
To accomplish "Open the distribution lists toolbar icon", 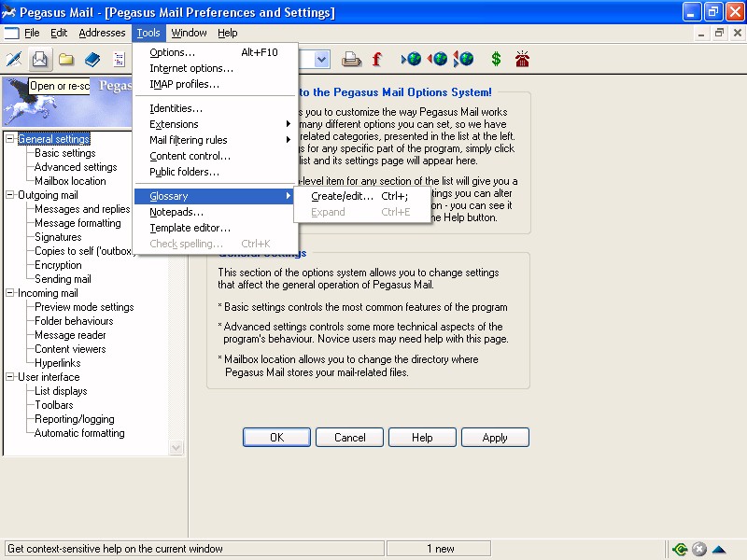I will (119, 59).
